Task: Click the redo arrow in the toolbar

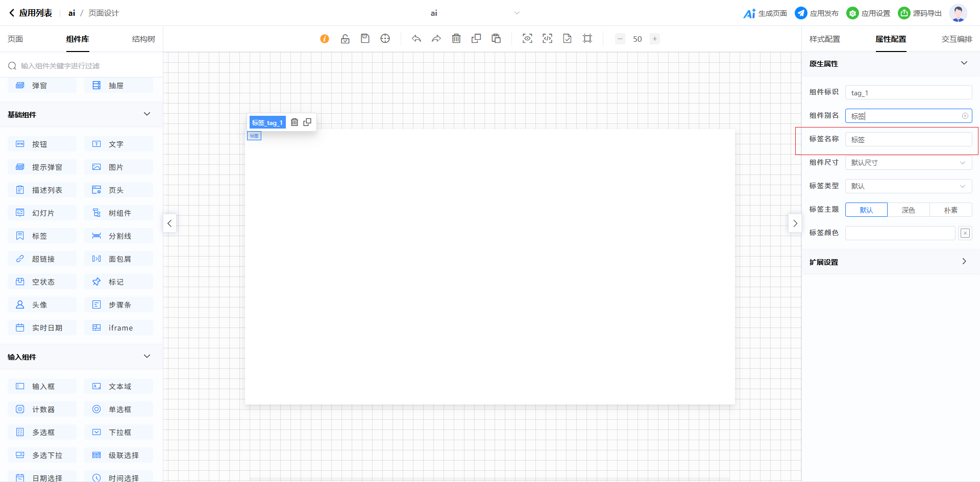Action: coord(436,39)
